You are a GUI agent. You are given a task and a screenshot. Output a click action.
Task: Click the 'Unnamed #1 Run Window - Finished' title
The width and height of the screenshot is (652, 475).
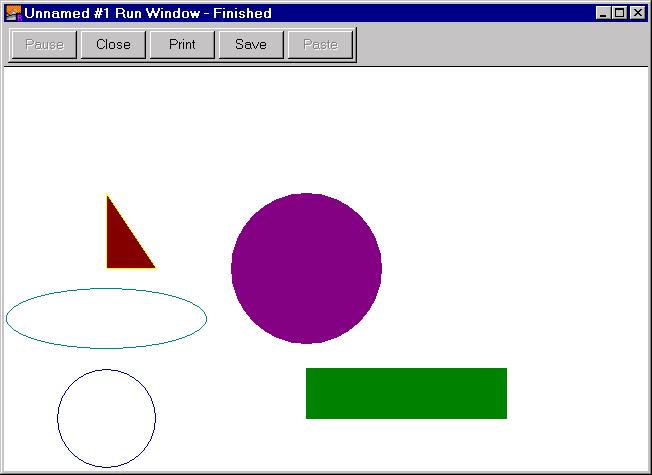(148, 13)
